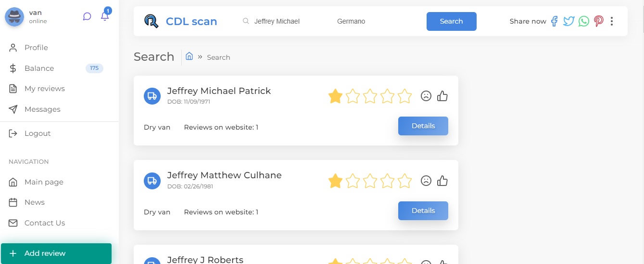
Task: Open the three-dot more options menu
Action: pos(612,21)
